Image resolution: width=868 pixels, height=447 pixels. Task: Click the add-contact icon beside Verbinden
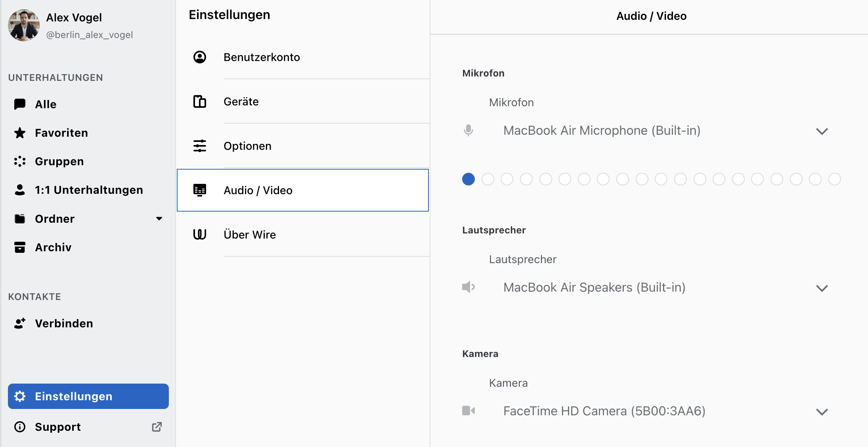click(x=20, y=323)
